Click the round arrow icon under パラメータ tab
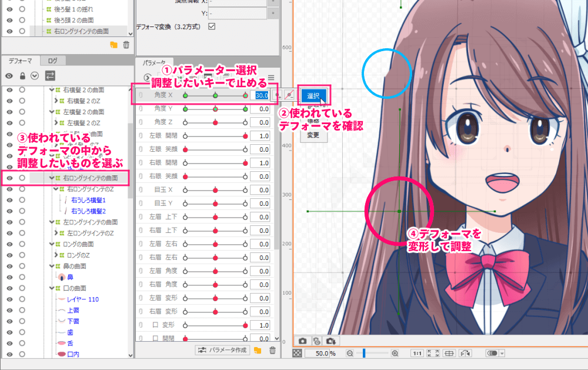588x370 pixels. click(147, 78)
